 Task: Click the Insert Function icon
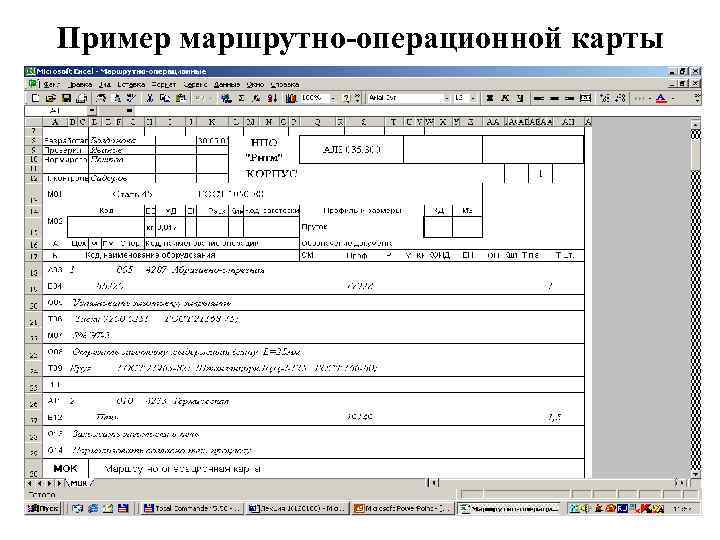257,98
